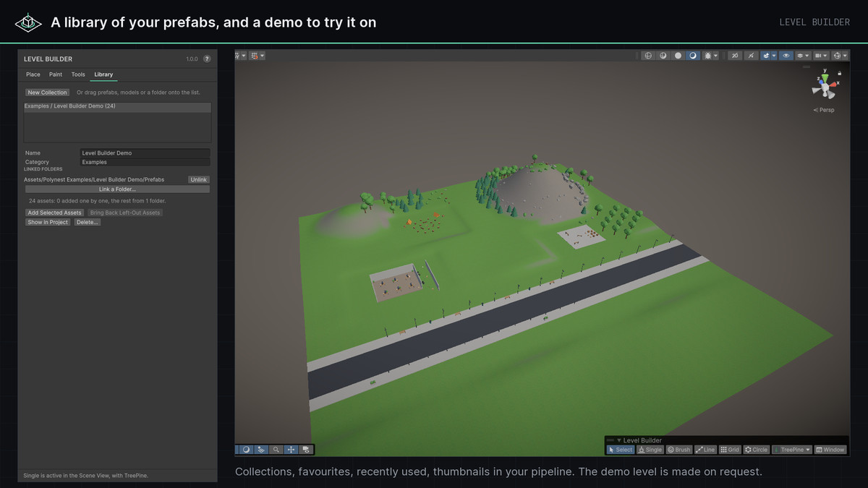Toggle the highlighted lit shading mode icon
The image size is (868, 488).
(693, 56)
